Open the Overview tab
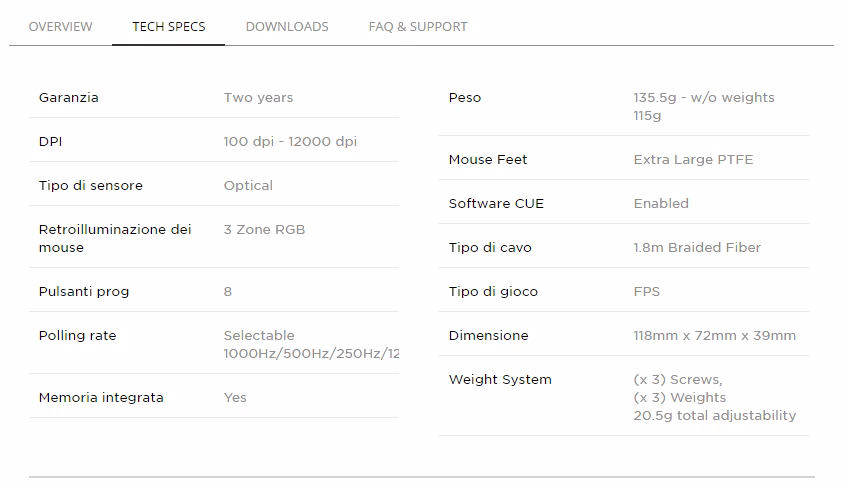Viewport: 846px width, 486px height. pyautogui.click(x=60, y=26)
